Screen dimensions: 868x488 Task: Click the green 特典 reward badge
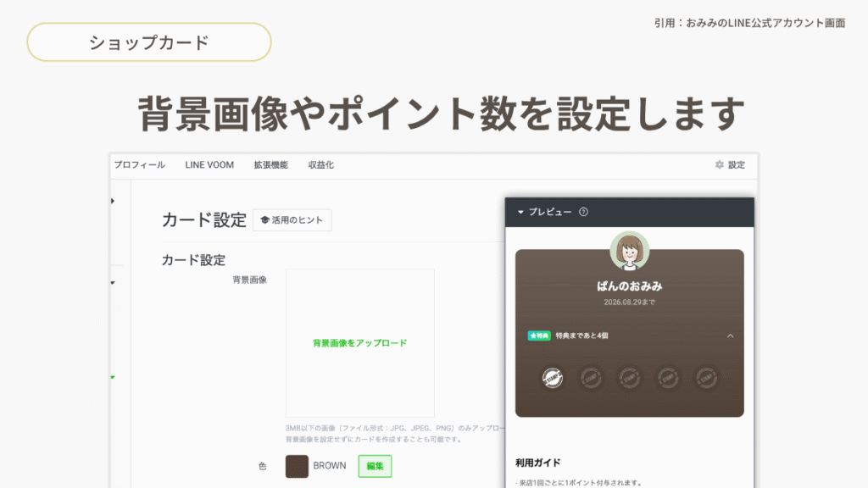(539, 335)
